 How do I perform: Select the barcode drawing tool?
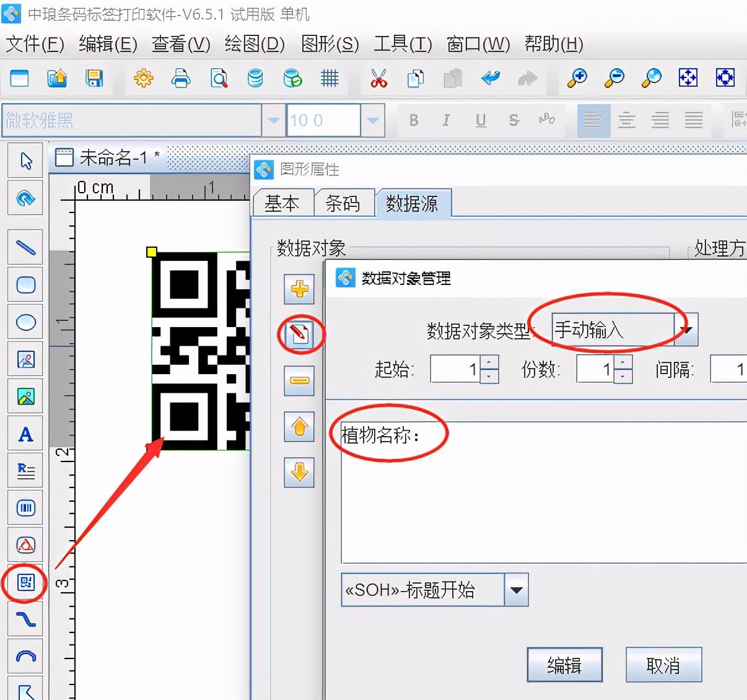(x=25, y=508)
